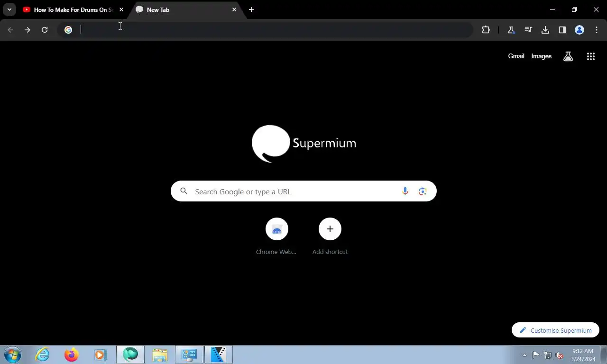Show the Downloads toolbar icon
This screenshot has width=607, height=364.
coord(545,30)
